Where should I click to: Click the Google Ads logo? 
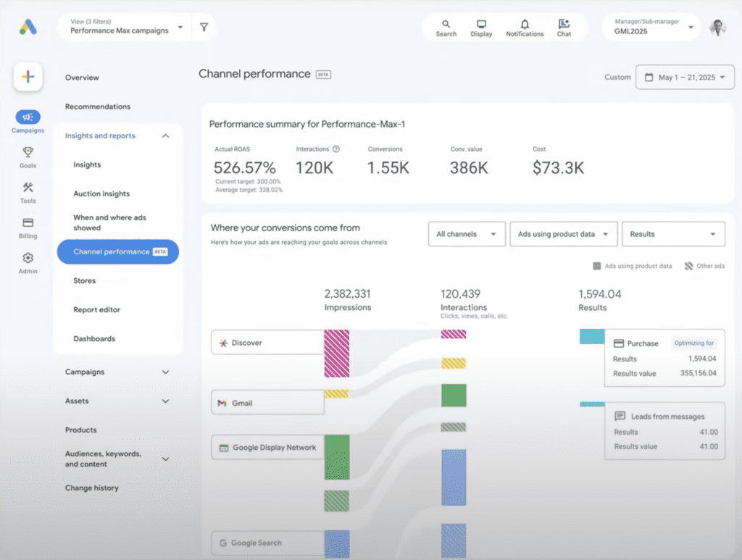tap(28, 27)
